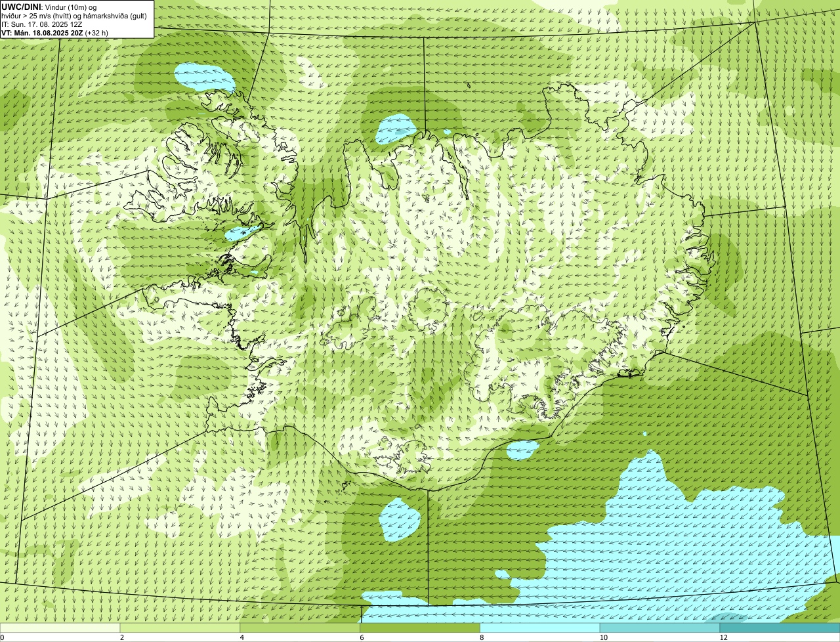Click the '6' label on the color scale
840x642 pixels.
pos(362,637)
